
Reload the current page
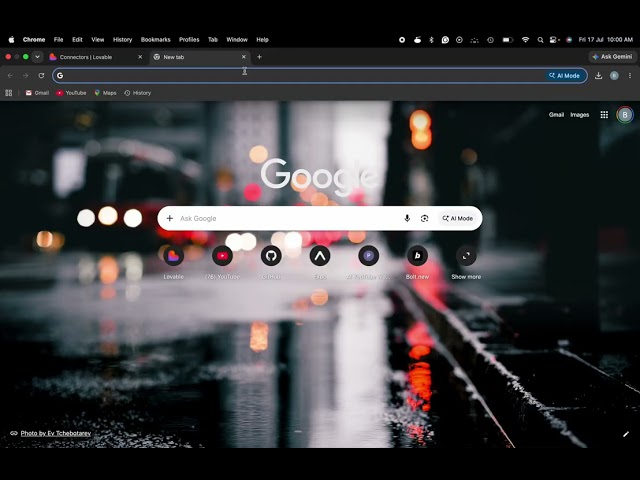pyautogui.click(x=41, y=76)
